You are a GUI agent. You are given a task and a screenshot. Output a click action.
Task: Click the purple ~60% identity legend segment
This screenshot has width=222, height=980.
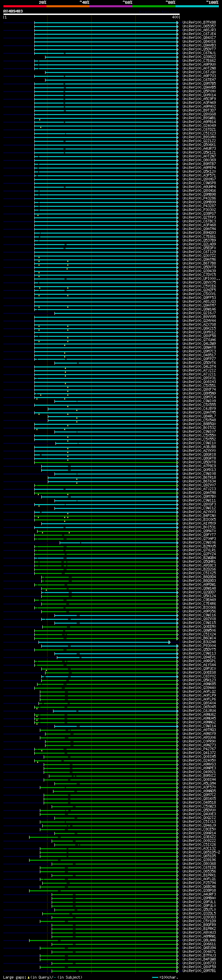[111, 6]
